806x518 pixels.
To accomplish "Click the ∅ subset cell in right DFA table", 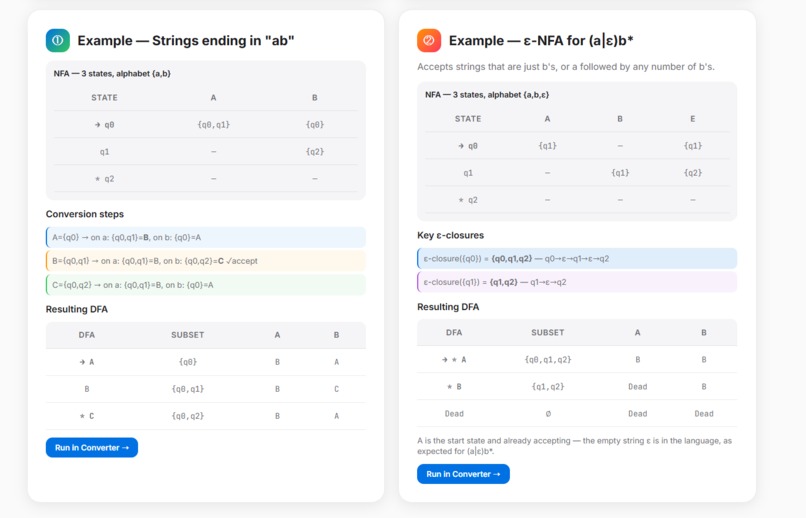I will coord(547,414).
